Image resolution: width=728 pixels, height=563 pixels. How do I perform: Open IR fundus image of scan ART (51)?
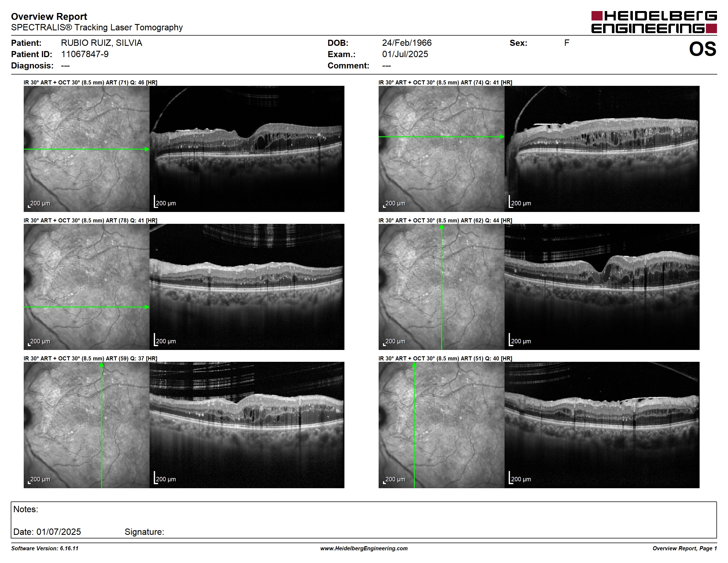click(441, 425)
